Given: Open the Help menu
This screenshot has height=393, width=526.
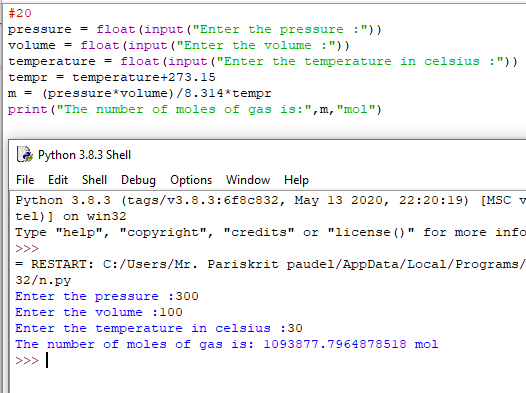Looking at the screenshot, I should [x=296, y=180].
